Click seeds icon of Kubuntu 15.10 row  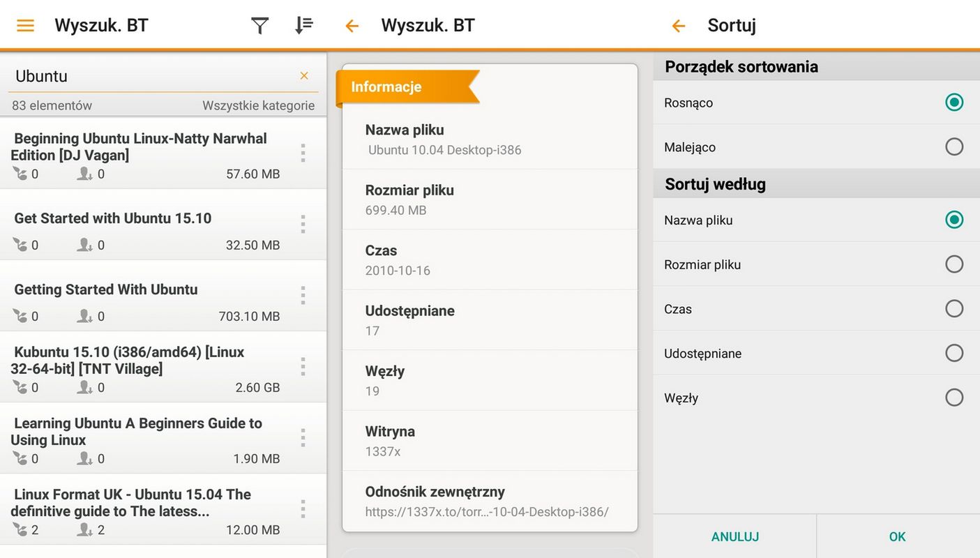(x=20, y=387)
